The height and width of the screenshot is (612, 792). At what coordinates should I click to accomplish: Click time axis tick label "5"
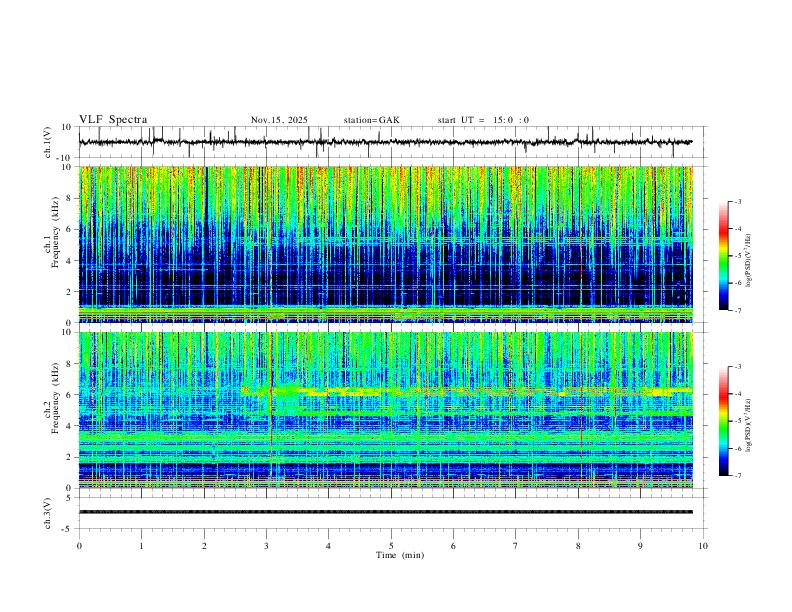391,546
